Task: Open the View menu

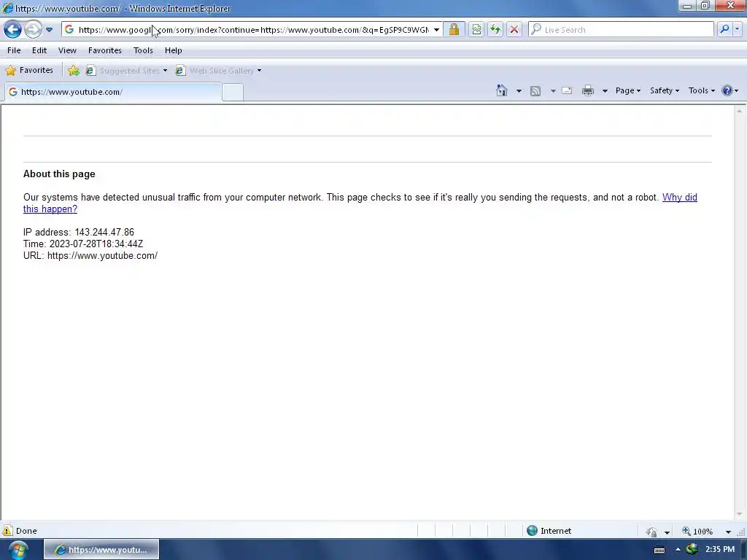Action: 67,50
